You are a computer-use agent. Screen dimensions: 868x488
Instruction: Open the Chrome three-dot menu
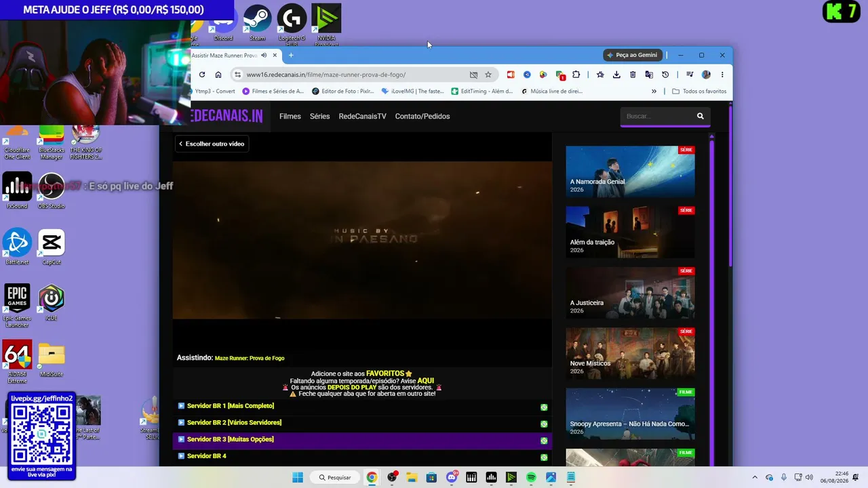tap(722, 75)
